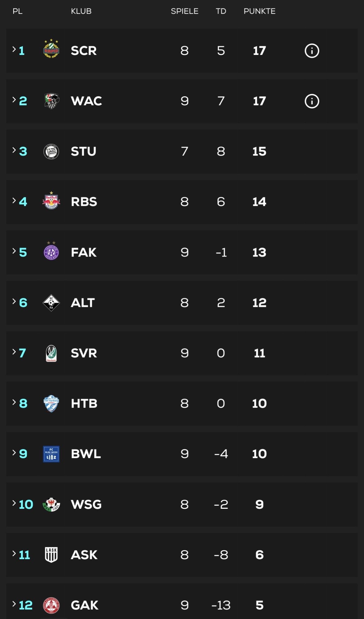The height and width of the screenshot is (619, 364).
Task: Click the PUNKTE column header
Action: point(259,11)
